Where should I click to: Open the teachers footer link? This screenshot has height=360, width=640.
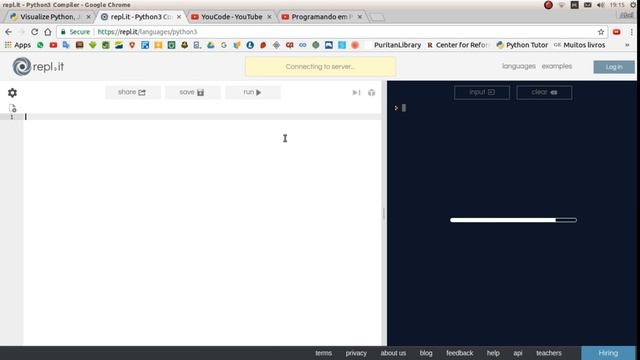click(549, 353)
